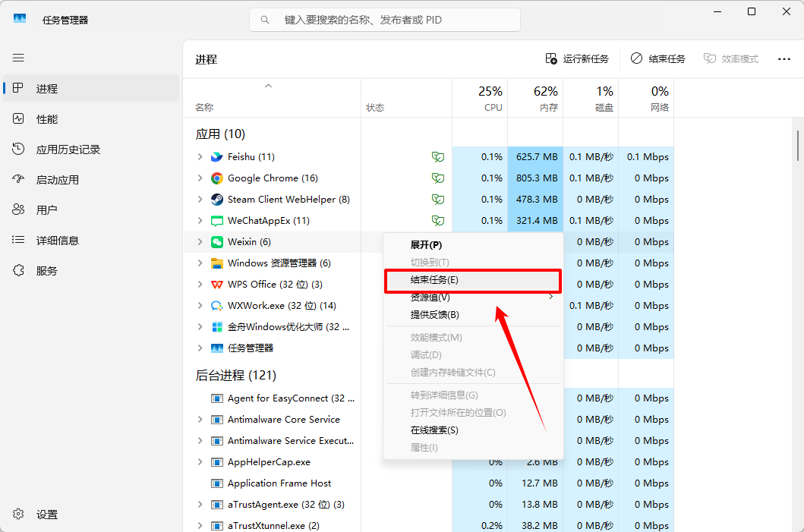Viewport: 804px width, 532px height.
Task: Expand Antimalware Service Executable row
Action: click(x=200, y=441)
